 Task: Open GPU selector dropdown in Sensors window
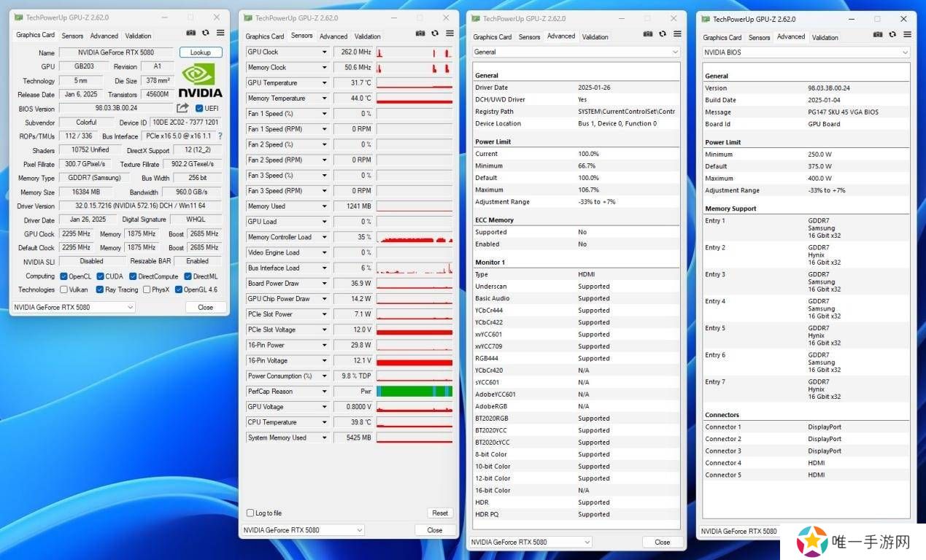(302, 530)
